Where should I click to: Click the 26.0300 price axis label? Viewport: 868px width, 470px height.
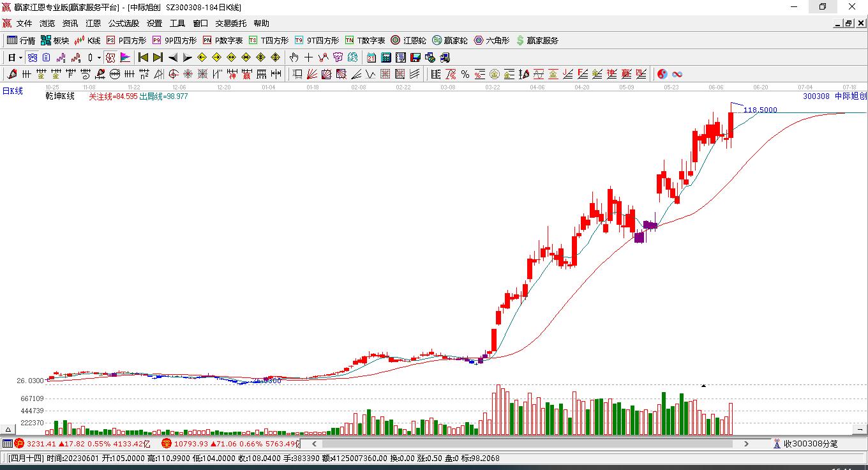click(x=31, y=381)
